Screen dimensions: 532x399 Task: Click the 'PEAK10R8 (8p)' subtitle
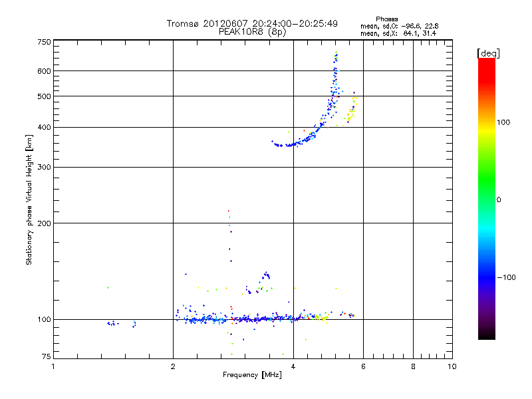(x=253, y=32)
